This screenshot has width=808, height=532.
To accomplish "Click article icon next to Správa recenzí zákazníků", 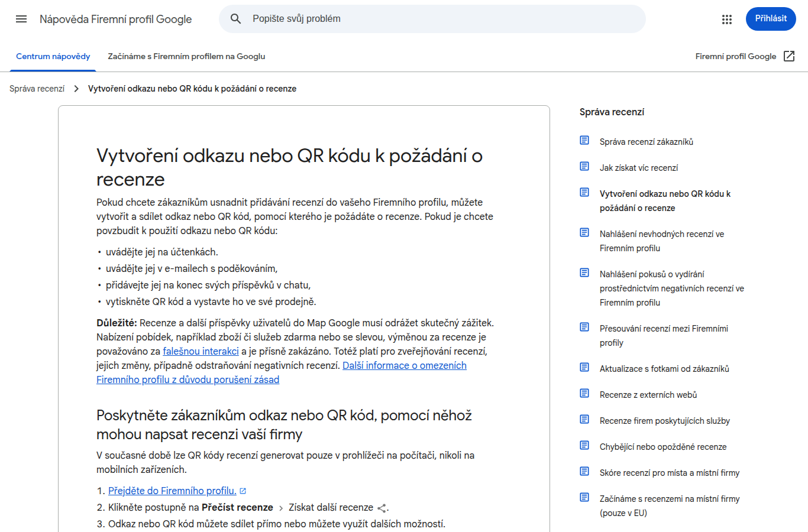I will pos(584,140).
